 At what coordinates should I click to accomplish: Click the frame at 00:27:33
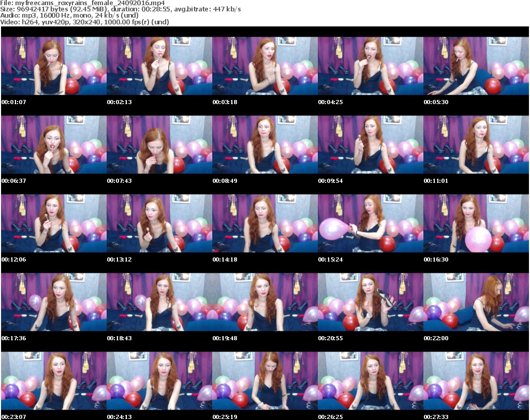click(x=476, y=381)
